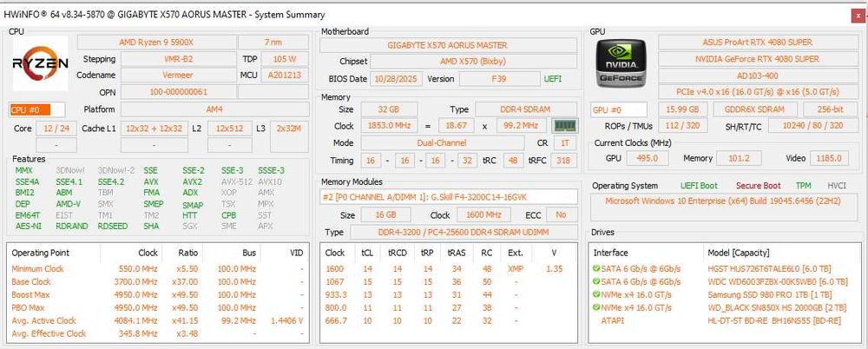Click the 105 W TDP value
This screenshot has width=868, height=349.
[285, 59]
